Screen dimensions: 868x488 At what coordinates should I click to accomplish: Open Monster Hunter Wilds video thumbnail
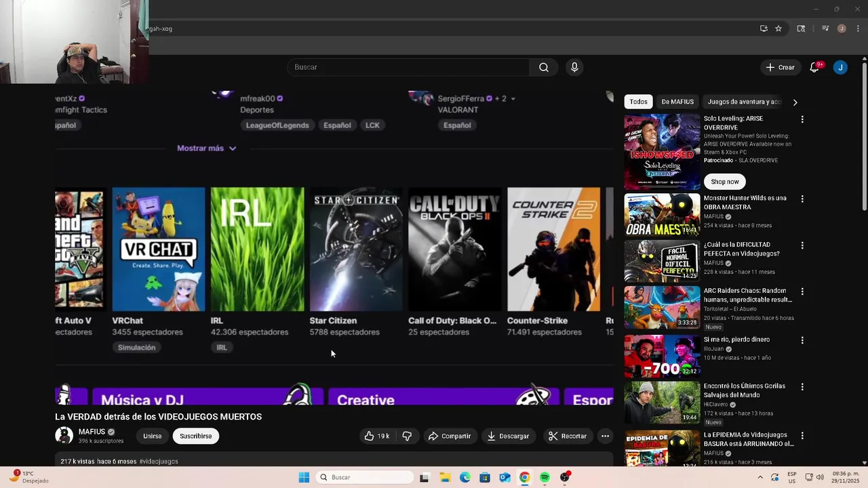(x=662, y=215)
